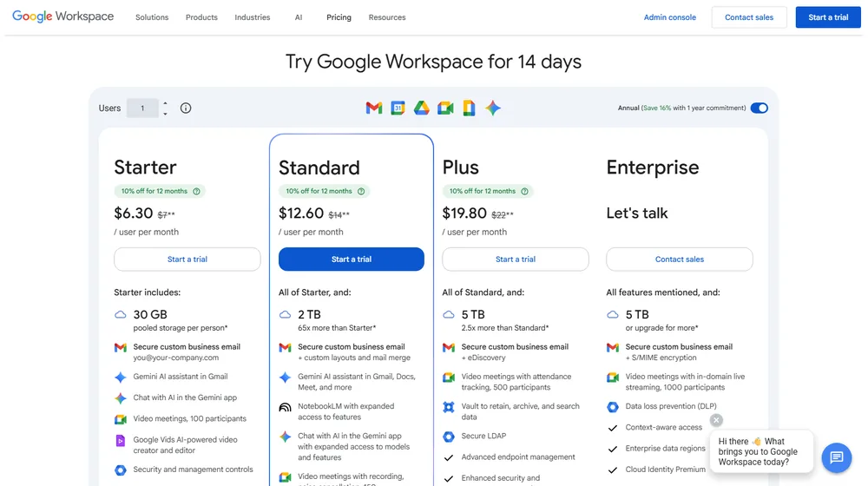Click the Plus discount info question icon

pos(524,191)
